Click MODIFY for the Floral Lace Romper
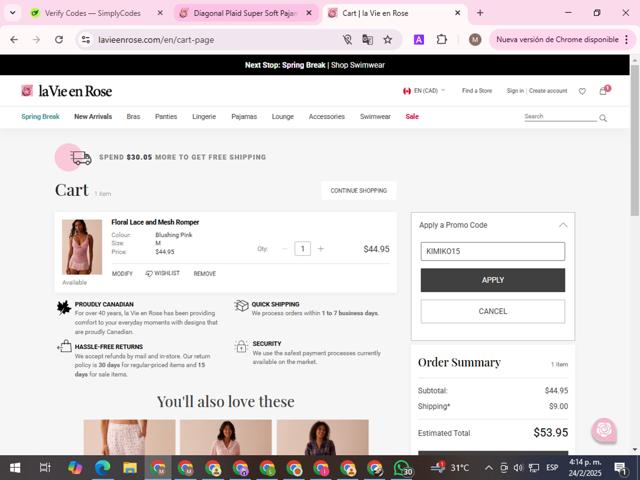 [x=122, y=274]
